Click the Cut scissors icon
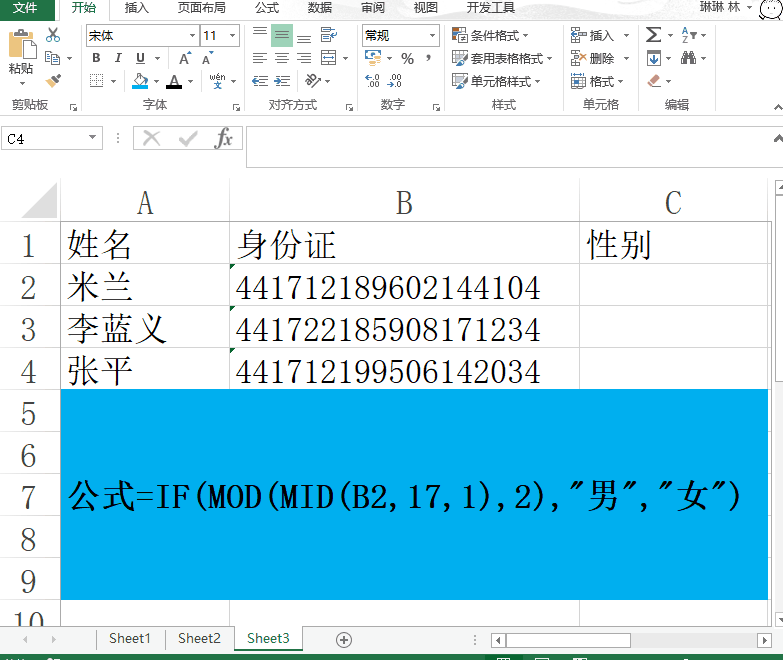Image resolution: width=783 pixels, height=660 pixels. click(52, 35)
